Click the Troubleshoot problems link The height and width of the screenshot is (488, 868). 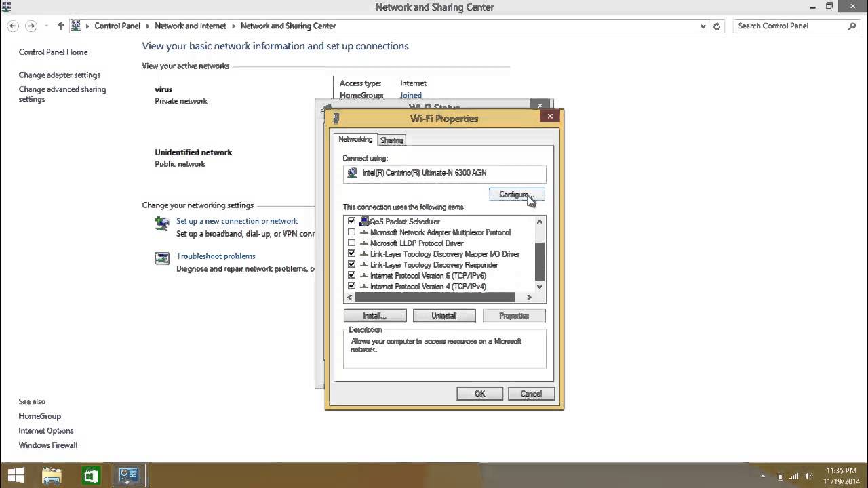pos(216,256)
